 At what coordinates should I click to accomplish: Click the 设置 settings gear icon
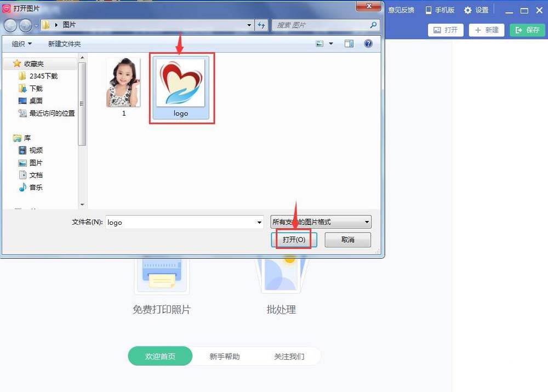(x=469, y=9)
